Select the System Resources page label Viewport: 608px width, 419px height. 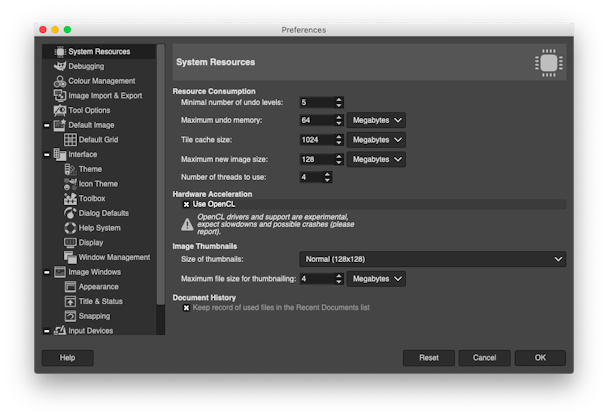click(99, 52)
